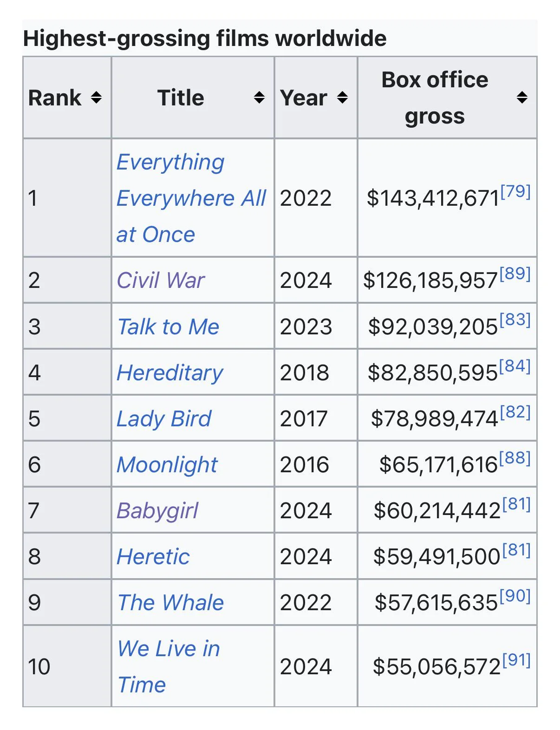
Task: Toggle sort direction on Year header
Action: pos(342,98)
